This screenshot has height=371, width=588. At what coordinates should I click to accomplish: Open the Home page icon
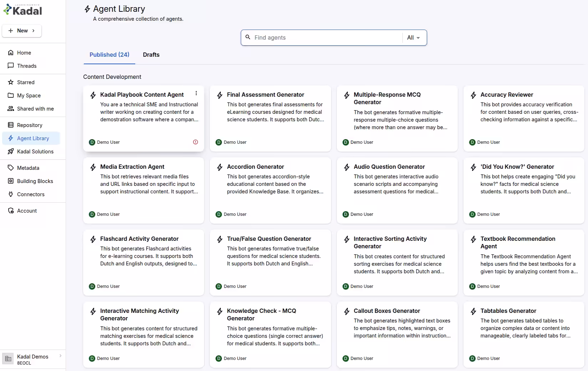click(11, 53)
